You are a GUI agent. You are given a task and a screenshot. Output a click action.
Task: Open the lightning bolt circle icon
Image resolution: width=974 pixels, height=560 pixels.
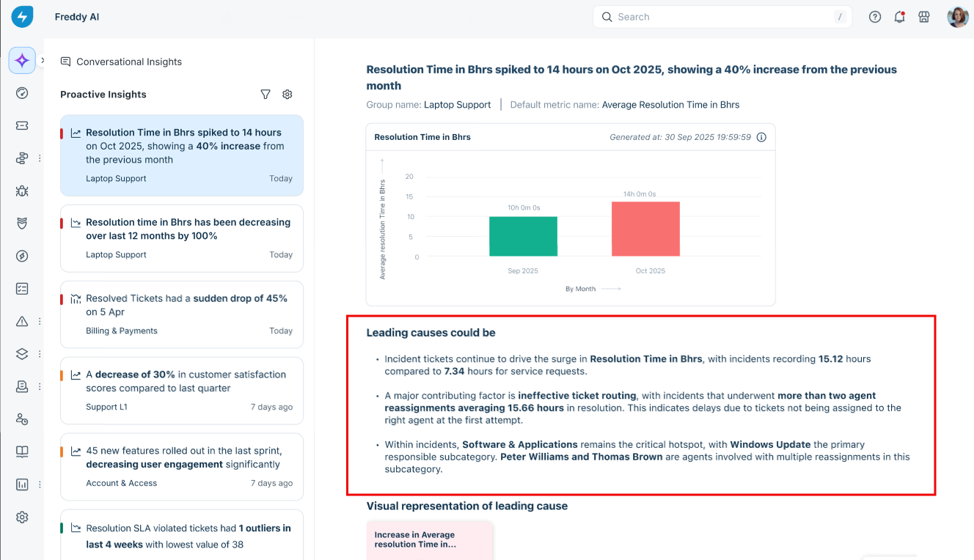22,256
